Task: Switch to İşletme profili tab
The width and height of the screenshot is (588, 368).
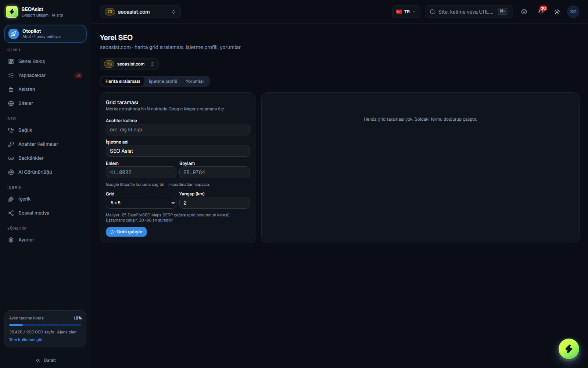Action: pos(163,81)
